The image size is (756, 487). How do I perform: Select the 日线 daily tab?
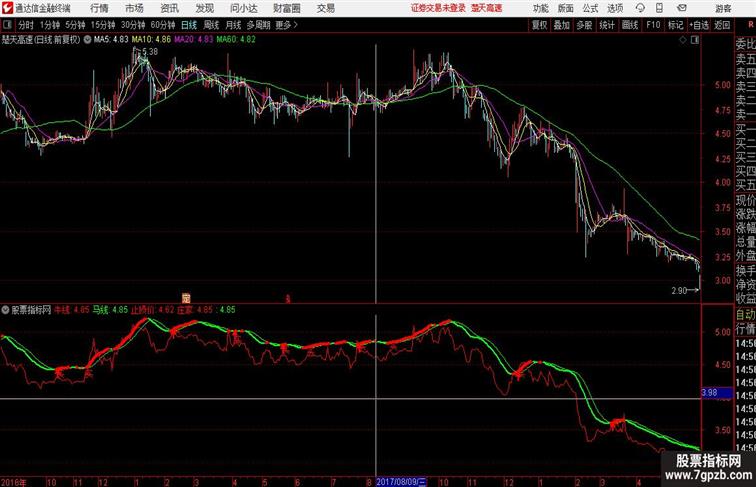click(189, 25)
